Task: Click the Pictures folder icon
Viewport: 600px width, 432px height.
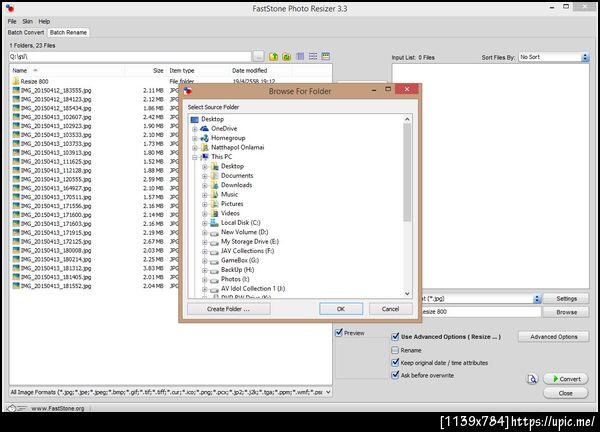Action: pyautogui.click(x=214, y=204)
